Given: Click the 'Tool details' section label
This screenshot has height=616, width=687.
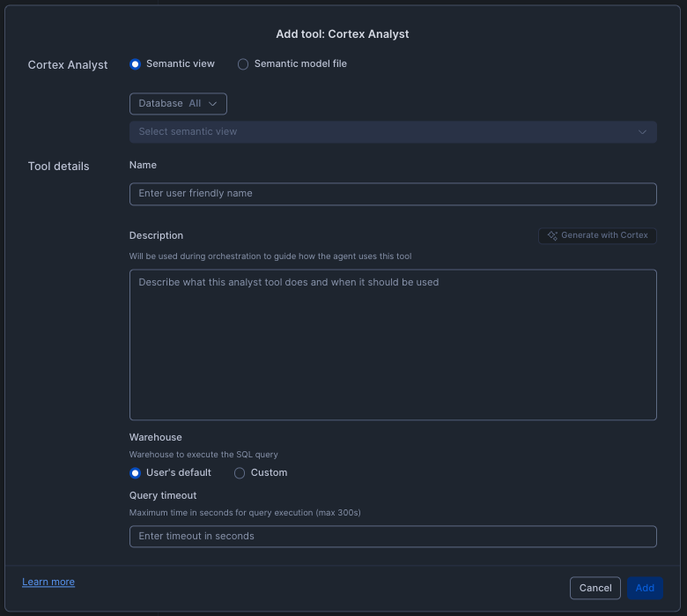Looking at the screenshot, I should (59, 167).
